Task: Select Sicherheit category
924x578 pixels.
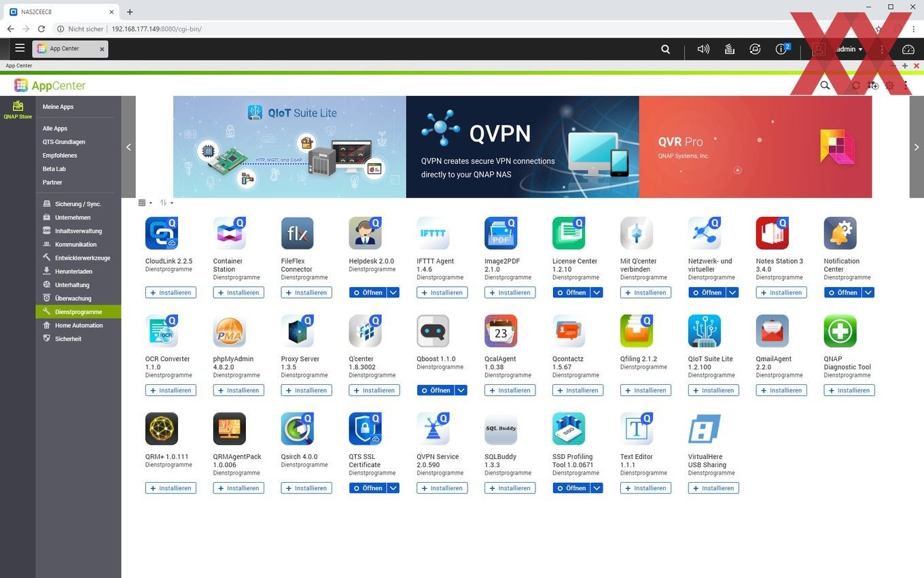Action: 78,339
